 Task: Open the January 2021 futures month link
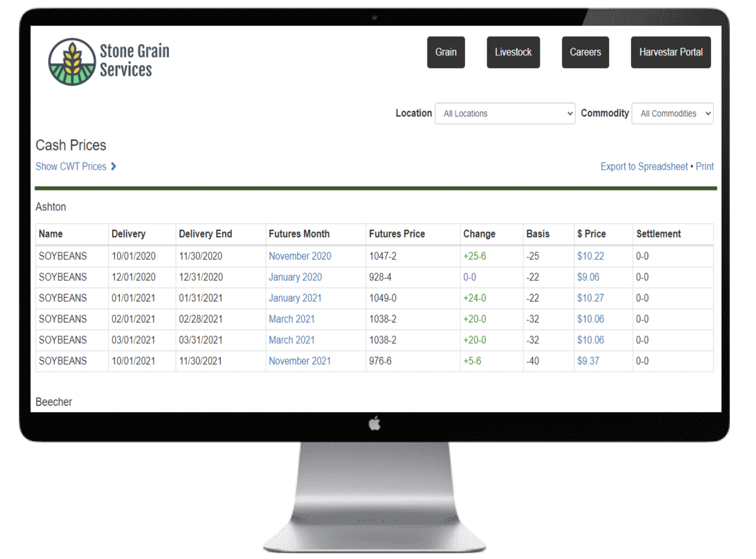tap(295, 298)
